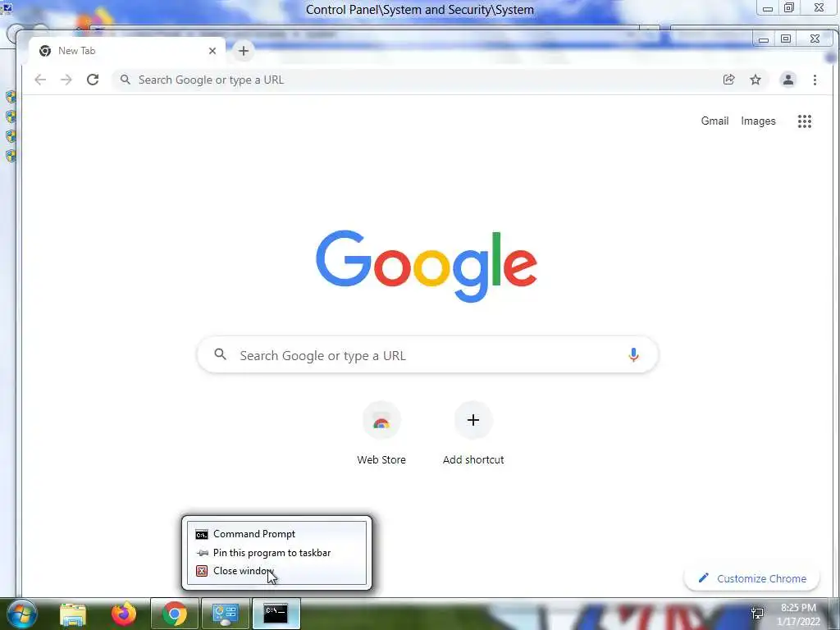Restore down the Chrome window
This screenshot has height=630, width=840.
click(x=786, y=39)
